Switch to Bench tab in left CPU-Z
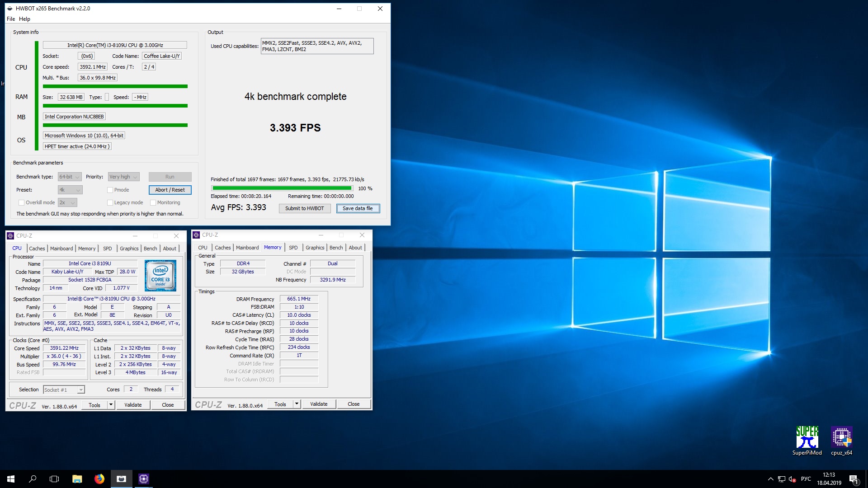 tap(151, 249)
